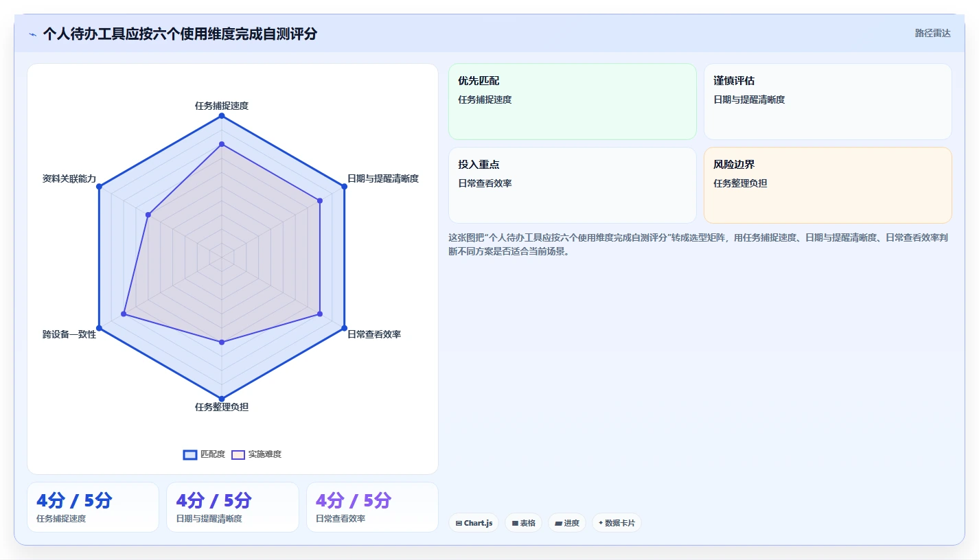The height and width of the screenshot is (560, 979).
Task: Click the 4分 / 5分 score above 任务捕捉速度
Action: 74,500
